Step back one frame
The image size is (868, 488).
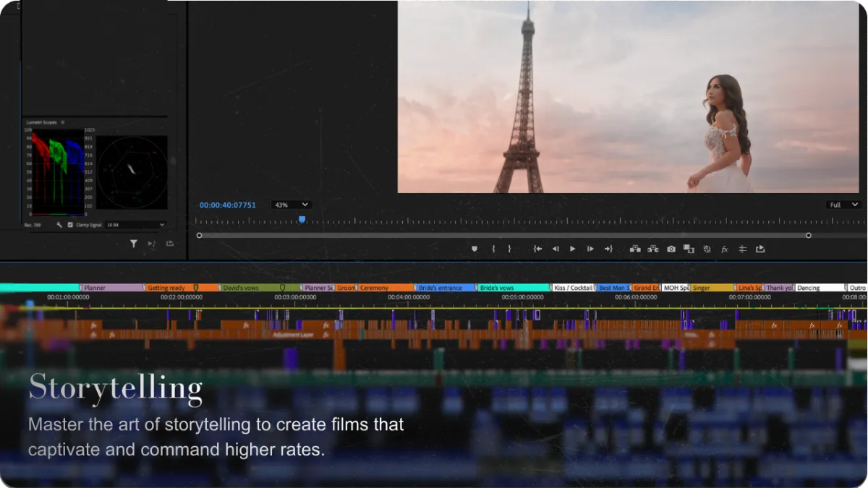coord(556,249)
